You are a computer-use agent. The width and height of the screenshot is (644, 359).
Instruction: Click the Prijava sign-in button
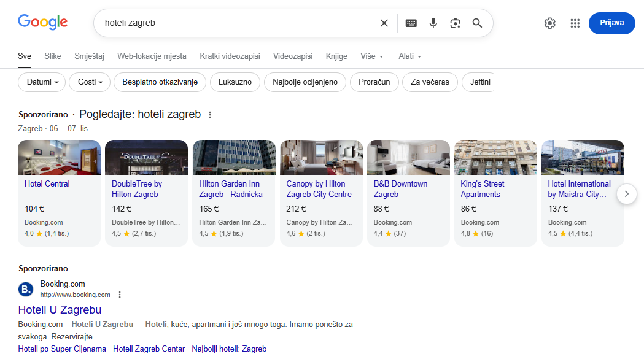pos(611,23)
